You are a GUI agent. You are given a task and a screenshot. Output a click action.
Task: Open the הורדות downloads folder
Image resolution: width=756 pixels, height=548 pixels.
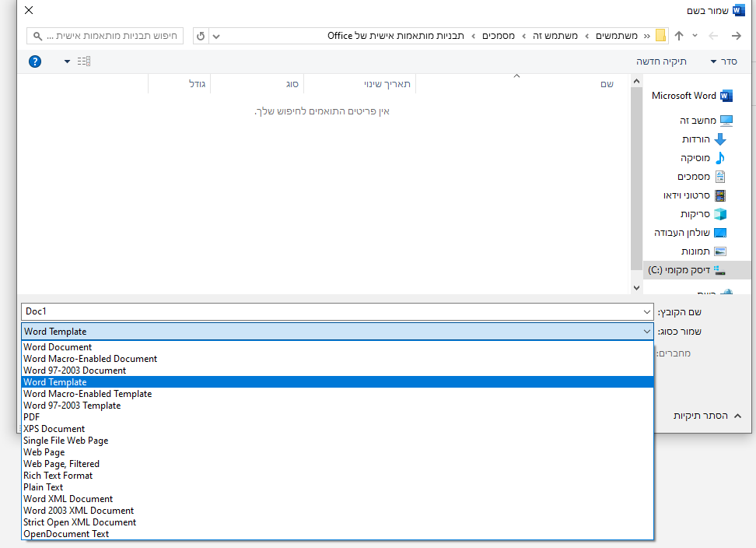[x=704, y=139]
